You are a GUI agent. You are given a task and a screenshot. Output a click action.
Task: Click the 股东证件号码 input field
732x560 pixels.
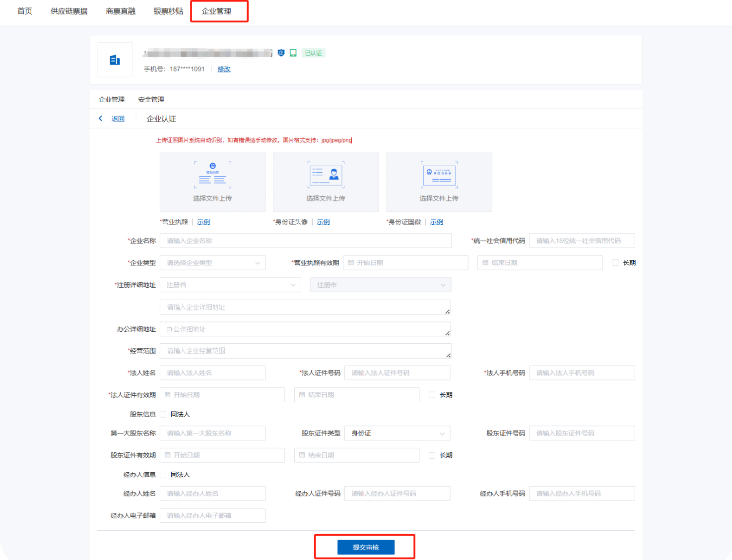tap(582, 433)
